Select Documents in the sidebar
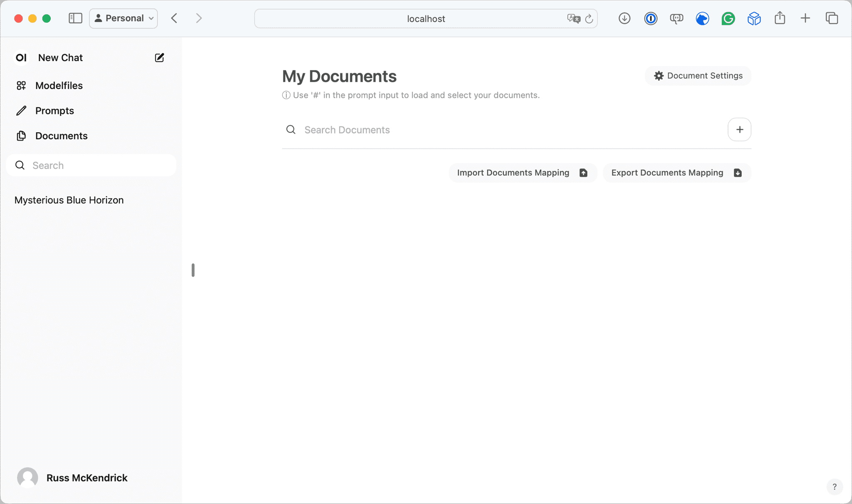This screenshot has width=852, height=504. pyautogui.click(x=61, y=136)
